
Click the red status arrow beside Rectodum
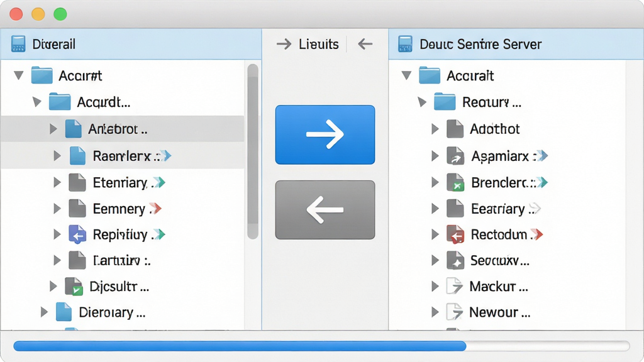pyautogui.click(x=537, y=234)
